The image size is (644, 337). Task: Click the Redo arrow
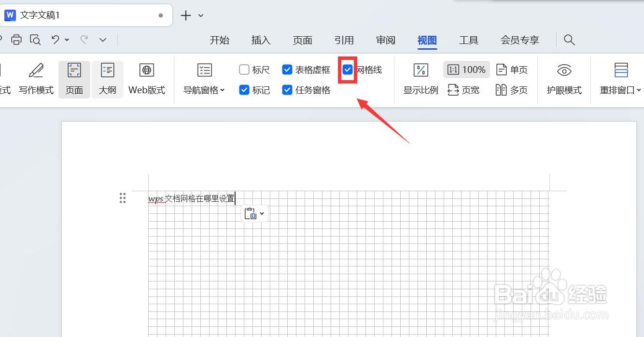(84, 40)
